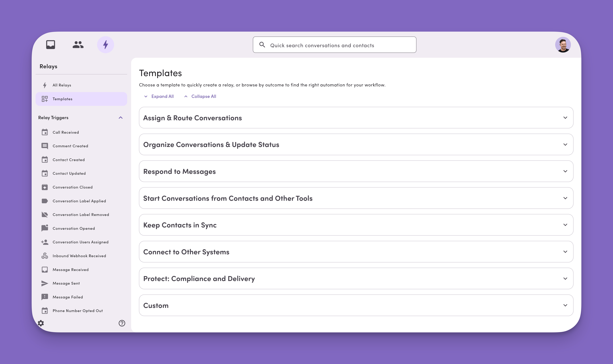Expand Protect: Compliance and Delivery section
Image resolution: width=613 pixels, height=364 pixels.
point(356,278)
